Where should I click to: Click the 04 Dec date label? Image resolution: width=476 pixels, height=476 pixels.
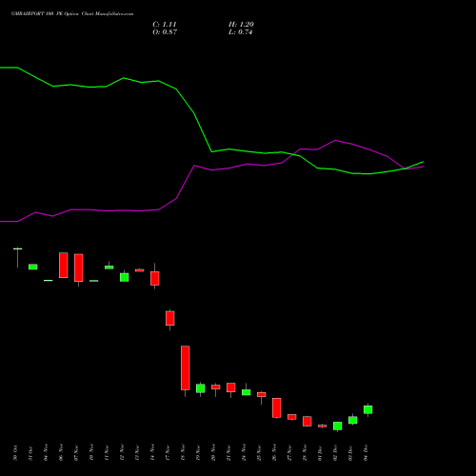click(x=366, y=453)
